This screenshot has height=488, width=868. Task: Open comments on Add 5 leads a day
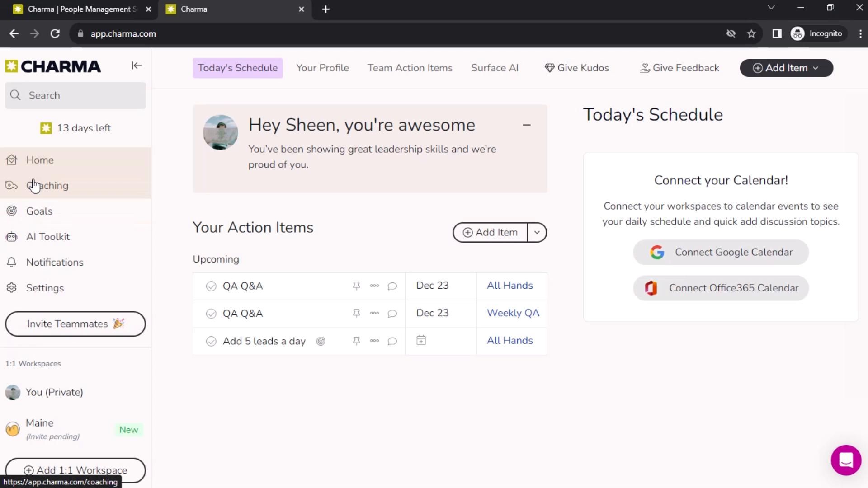[x=392, y=342]
